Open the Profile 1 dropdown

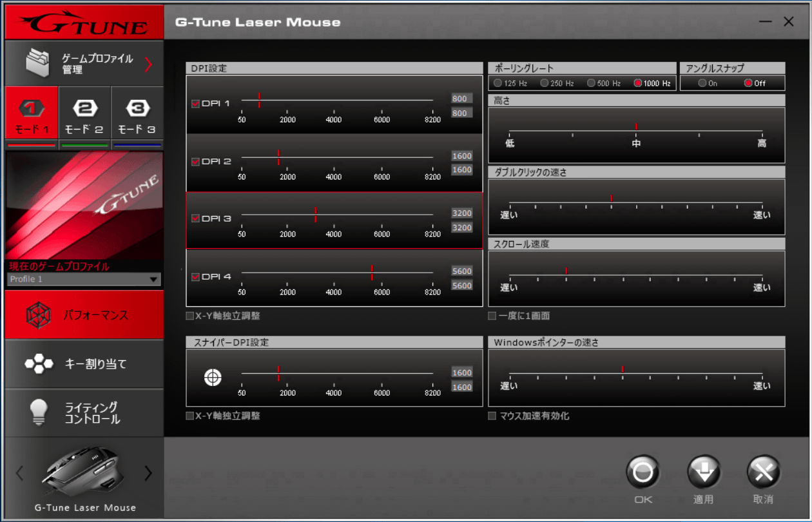[84, 279]
